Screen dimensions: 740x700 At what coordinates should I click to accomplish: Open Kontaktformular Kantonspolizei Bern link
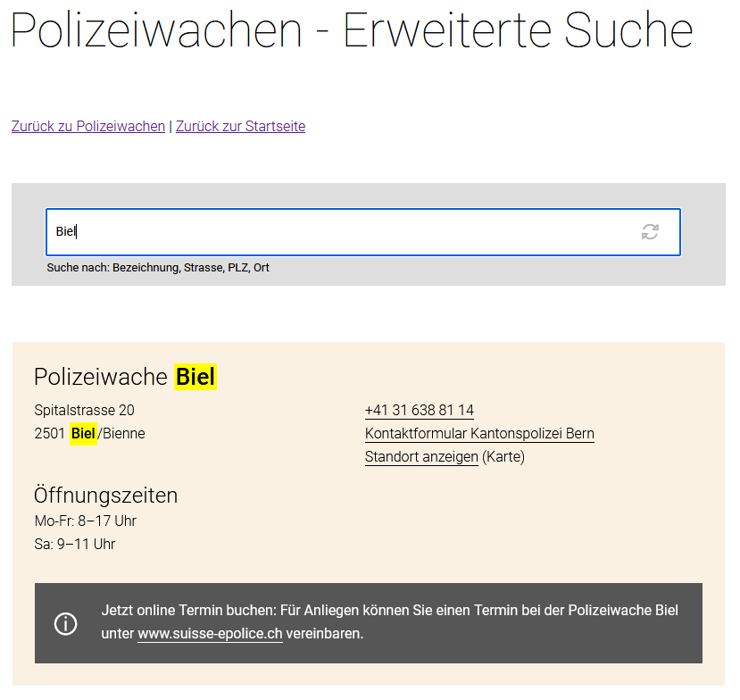coord(479,433)
